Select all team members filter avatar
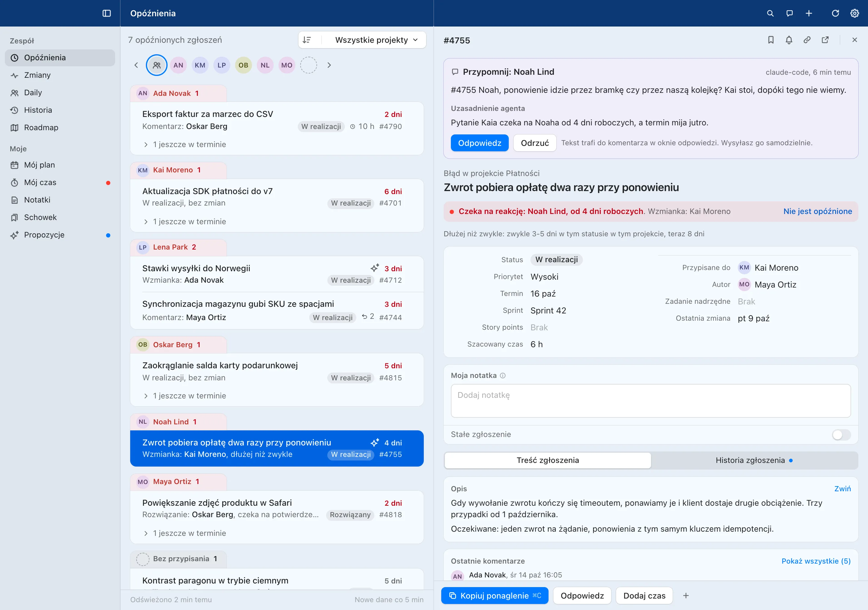Image resolution: width=868 pixels, height=610 pixels. [x=156, y=65]
